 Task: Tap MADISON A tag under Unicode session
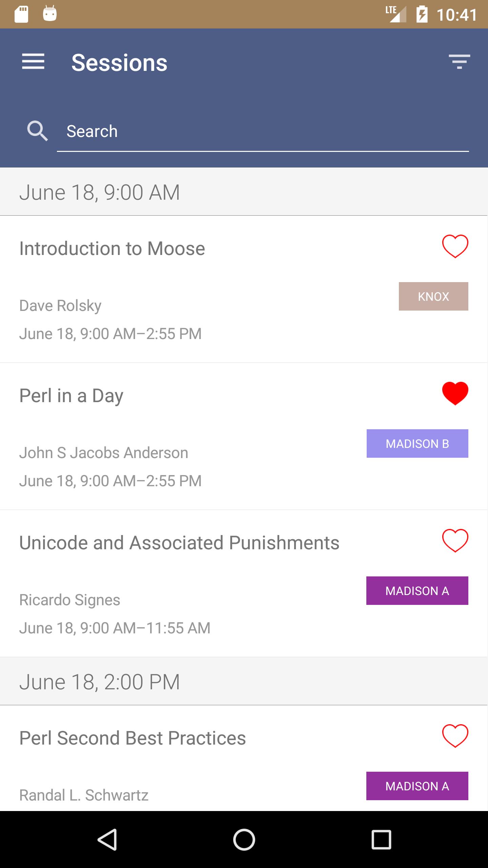pyautogui.click(x=417, y=591)
